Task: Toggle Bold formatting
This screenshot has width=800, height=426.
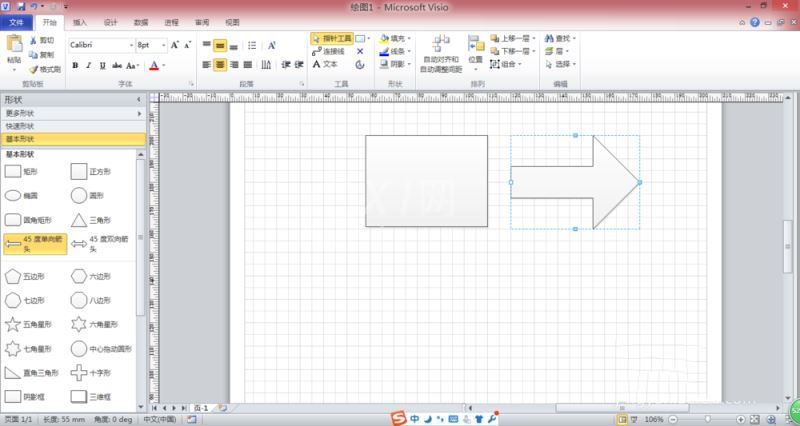Action: pos(76,65)
